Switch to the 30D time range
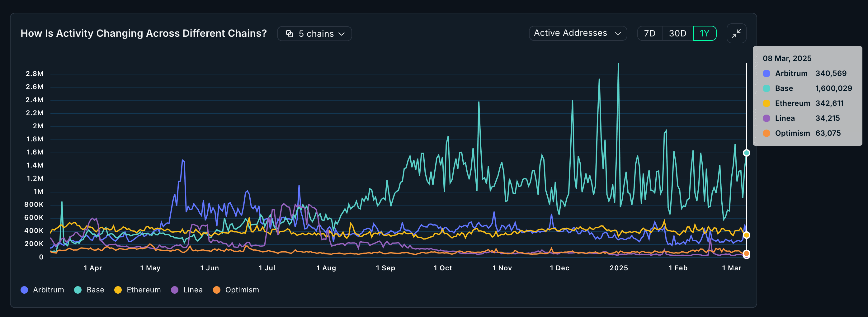Screen dimensions: 868x317 pos(677,33)
